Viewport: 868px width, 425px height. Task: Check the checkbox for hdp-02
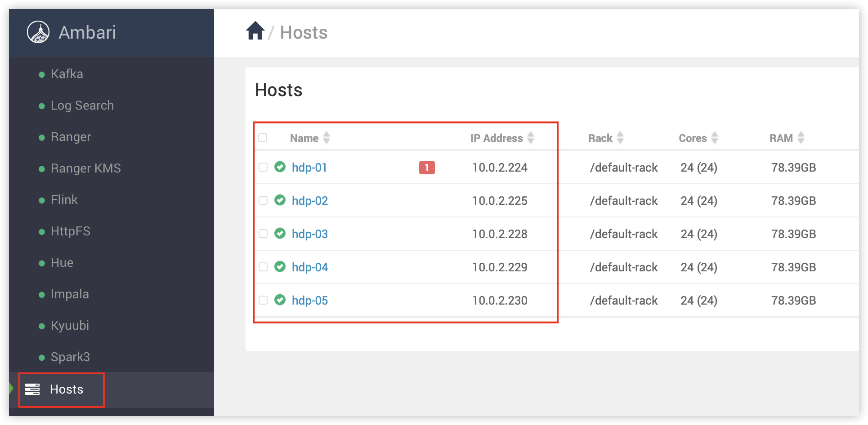pyautogui.click(x=263, y=200)
